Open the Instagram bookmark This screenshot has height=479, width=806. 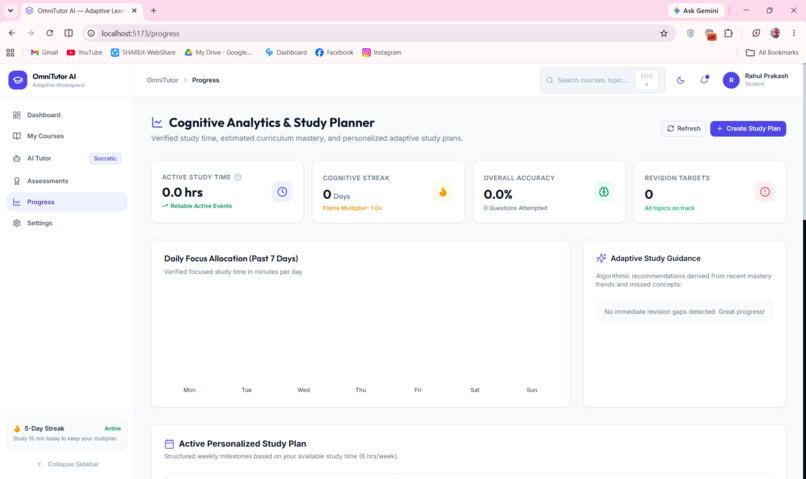(x=381, y=52)
